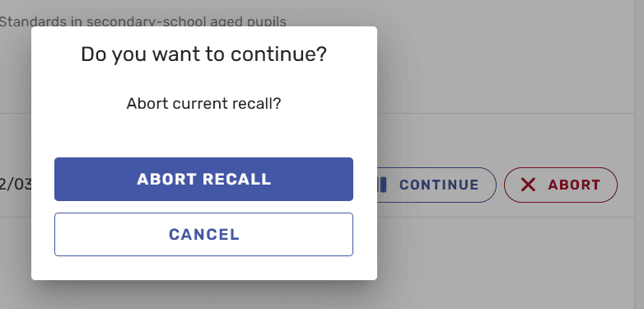Click the 'Do you want to continue?' heading
644x309 pixels.
point(203,54)
